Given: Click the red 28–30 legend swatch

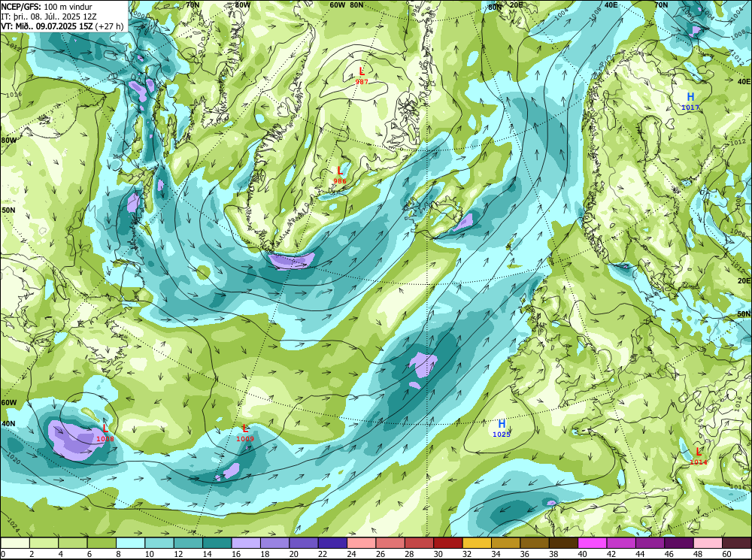Looking at the screenshot, I should [419, 543].
